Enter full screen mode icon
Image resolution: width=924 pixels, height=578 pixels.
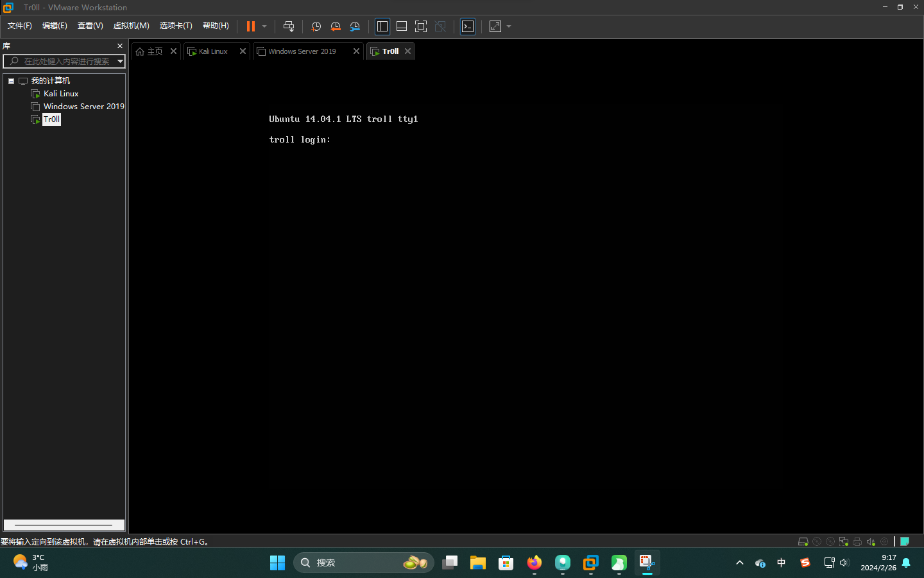(x=421, y=26)
